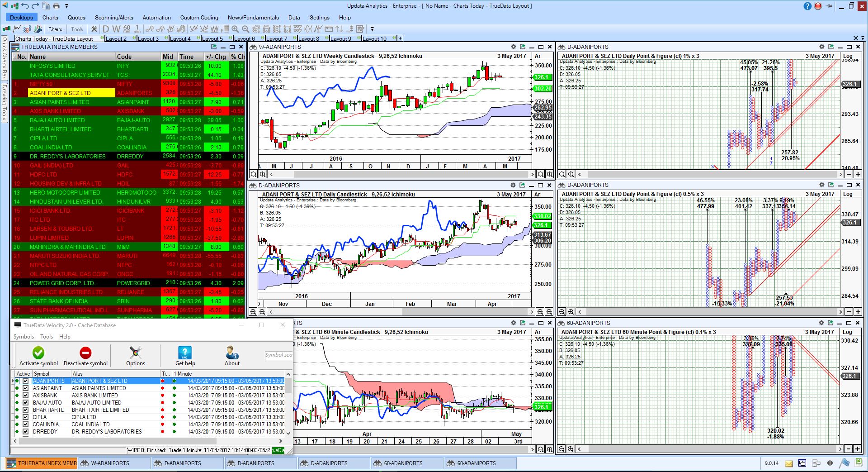
Task: Toggle the ADANIPORTS active checkbox
Action: 25,381
